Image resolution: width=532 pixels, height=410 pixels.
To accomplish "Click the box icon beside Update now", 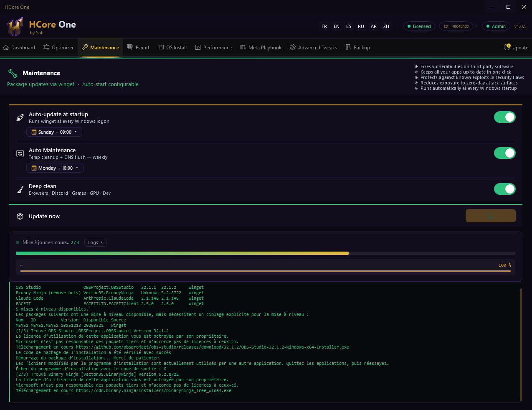I will tap(20, 216).
